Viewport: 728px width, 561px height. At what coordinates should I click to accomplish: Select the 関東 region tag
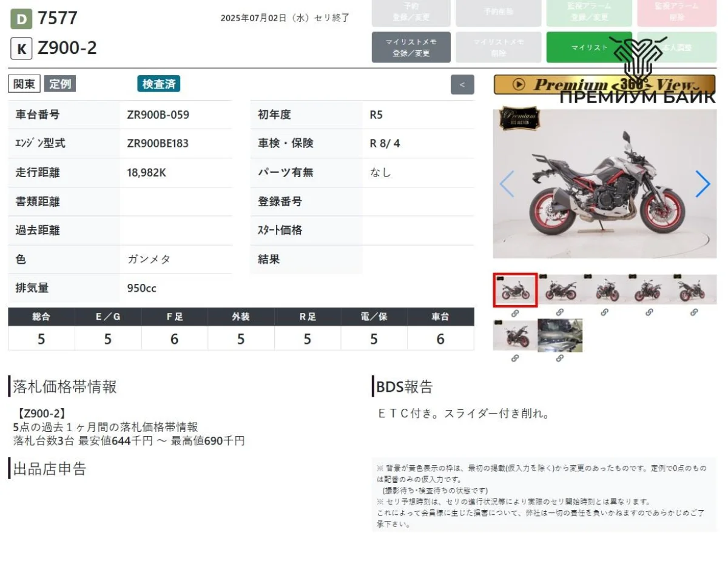(x=24, y=84)
